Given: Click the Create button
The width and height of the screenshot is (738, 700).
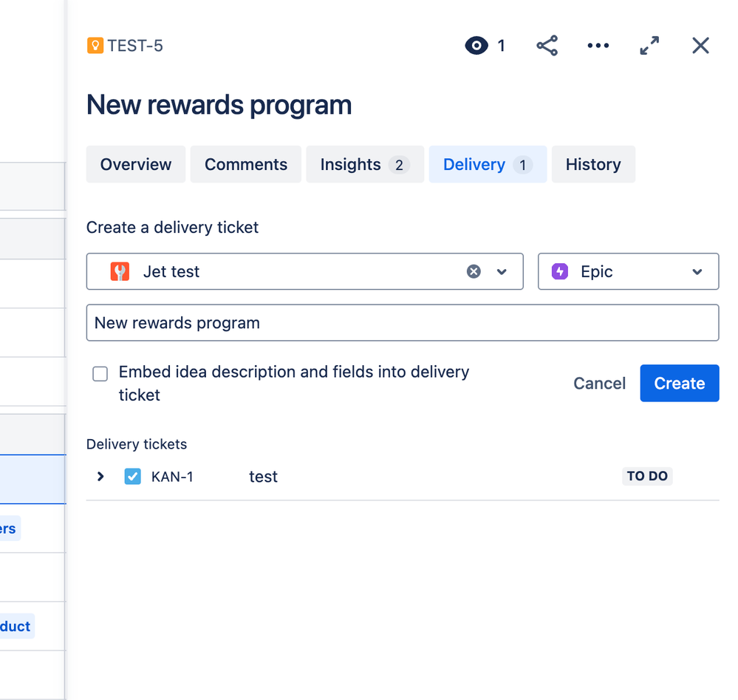Looking at the screenshot, I should click(x=679, y=383).
